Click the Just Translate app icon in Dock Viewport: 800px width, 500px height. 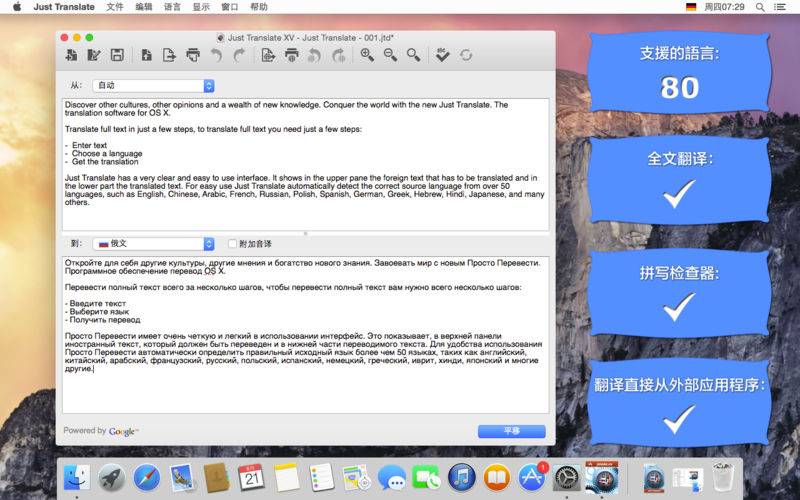pos(602,477)
